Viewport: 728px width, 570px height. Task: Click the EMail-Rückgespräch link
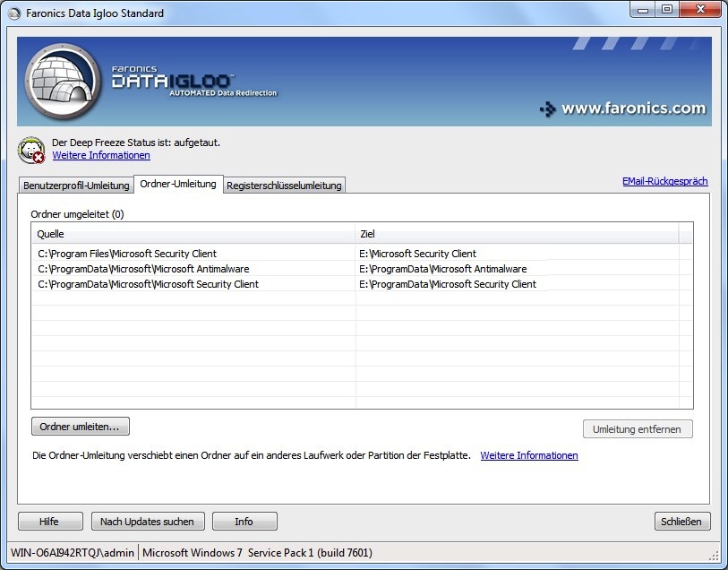[664, 181]
